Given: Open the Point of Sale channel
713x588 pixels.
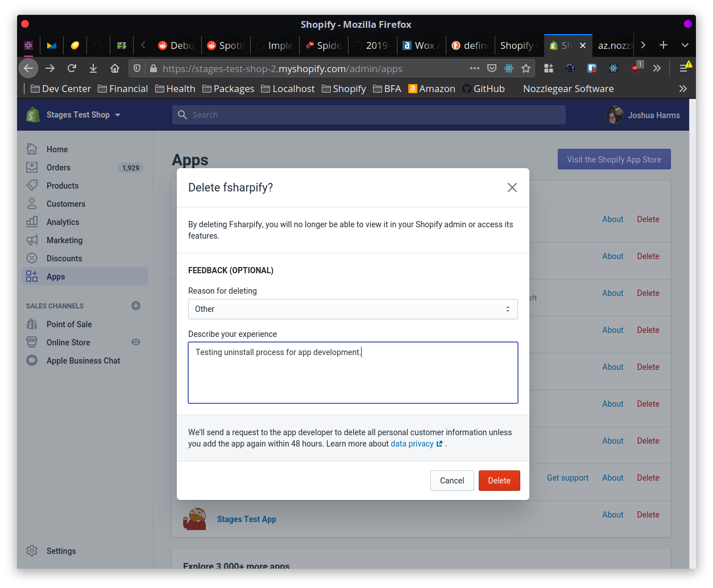Looking at the screenshot, I should tap(69, 324).
